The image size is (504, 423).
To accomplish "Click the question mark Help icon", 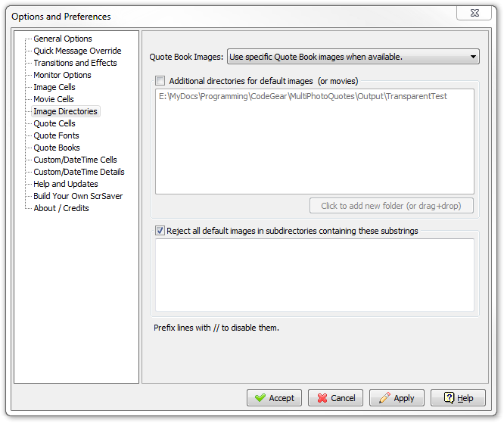I will click(449, 397).
